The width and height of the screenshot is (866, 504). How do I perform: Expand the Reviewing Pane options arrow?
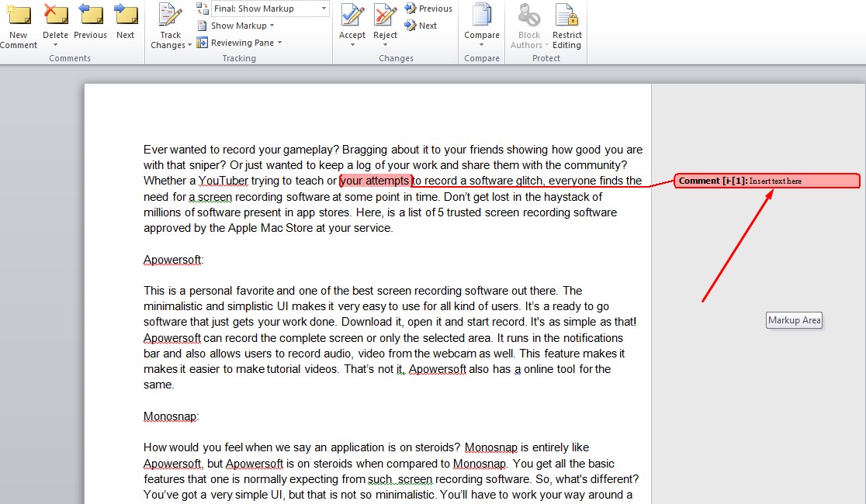coord(279,43)
